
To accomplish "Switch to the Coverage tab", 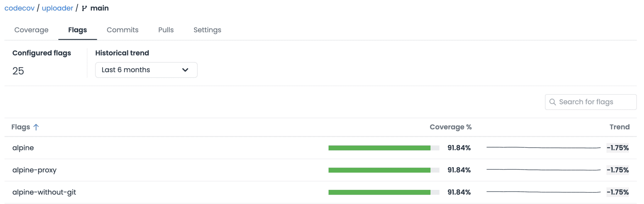I will (31, 30).
